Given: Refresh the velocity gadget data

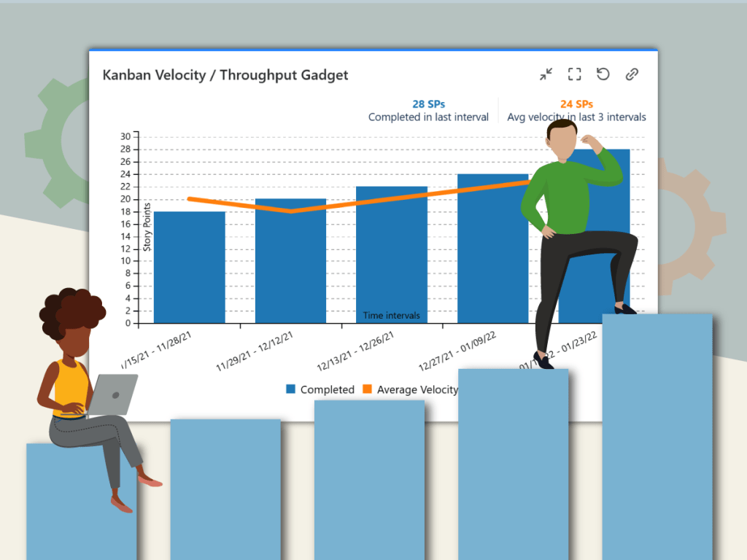Looking at the screenshot, I should 603,74.
